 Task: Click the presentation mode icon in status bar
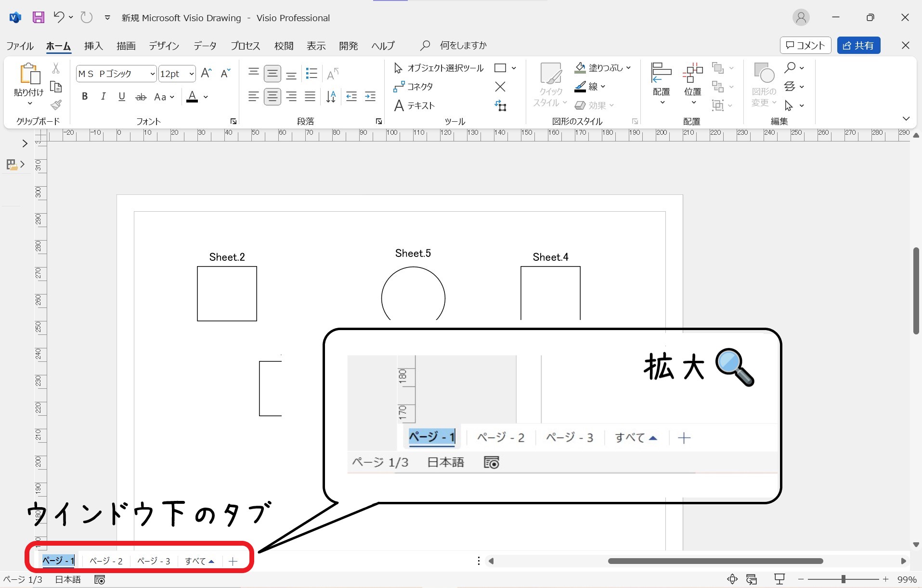click(780, 579)
